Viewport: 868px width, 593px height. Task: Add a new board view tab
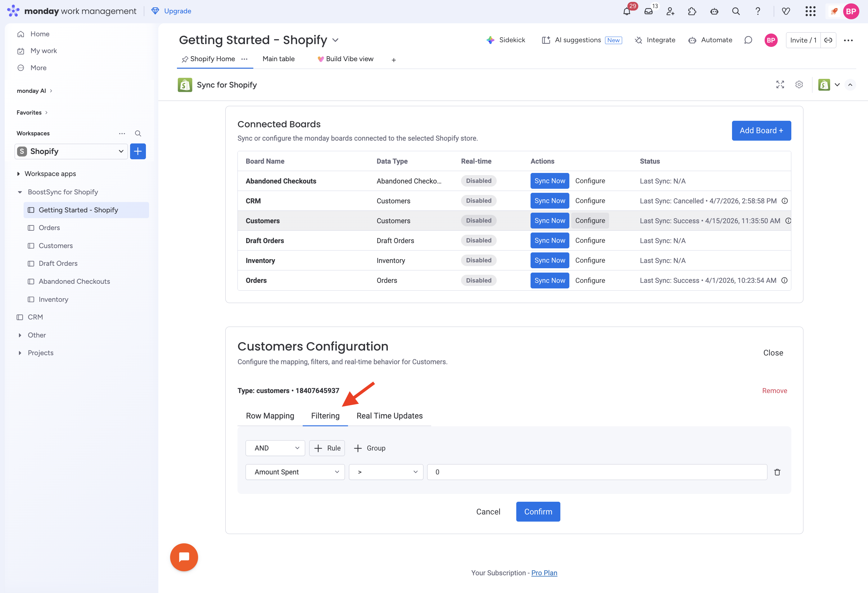[394, 60]
